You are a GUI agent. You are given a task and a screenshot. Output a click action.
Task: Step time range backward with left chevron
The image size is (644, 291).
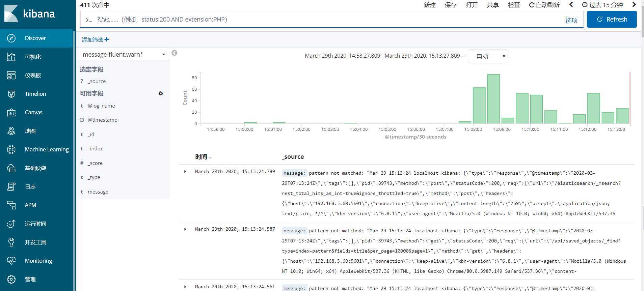tap(571, 5)
